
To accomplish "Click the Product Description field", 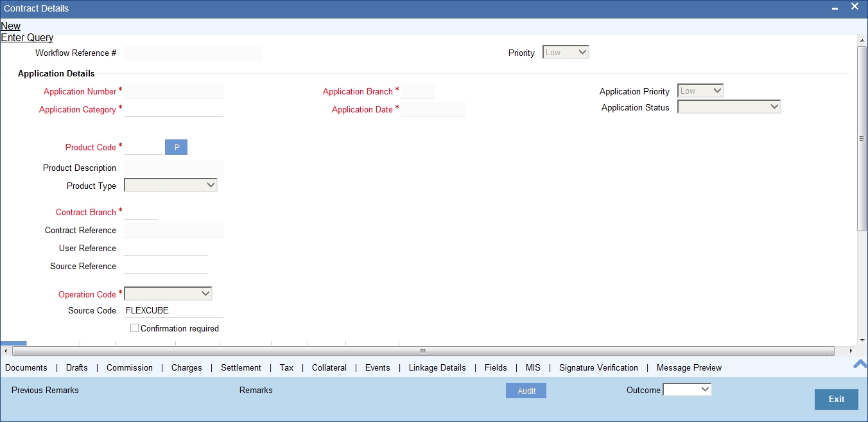I will point(173,168).
